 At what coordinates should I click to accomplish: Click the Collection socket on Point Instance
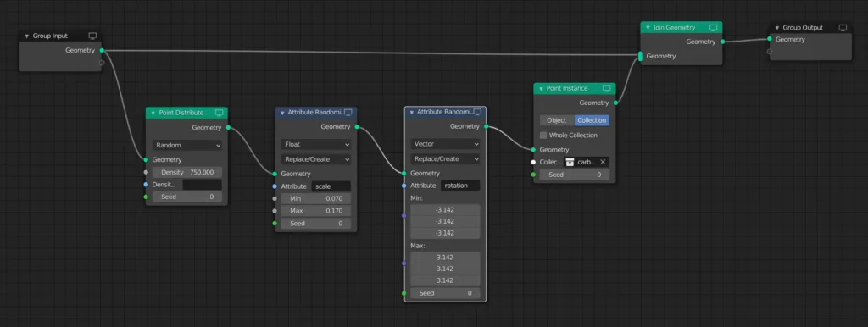tap(533, 162)
